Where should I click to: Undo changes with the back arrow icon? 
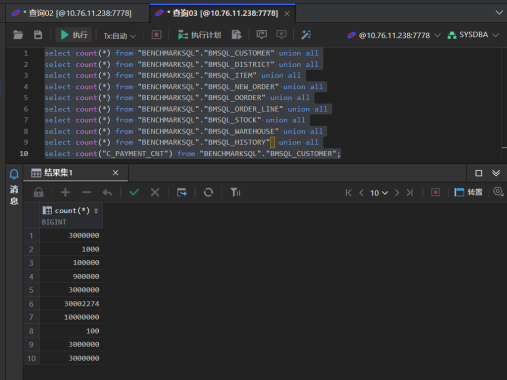tap(107, 192)
